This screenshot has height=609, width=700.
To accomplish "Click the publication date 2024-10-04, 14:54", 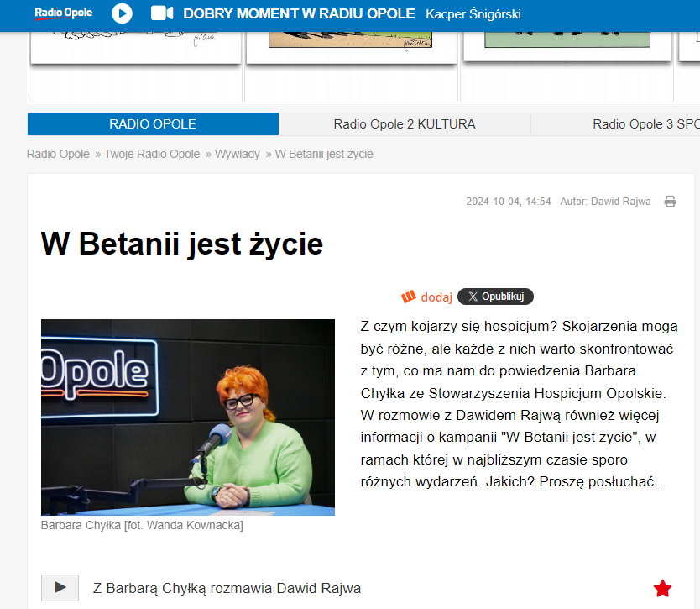I will (x=509, y=202).
